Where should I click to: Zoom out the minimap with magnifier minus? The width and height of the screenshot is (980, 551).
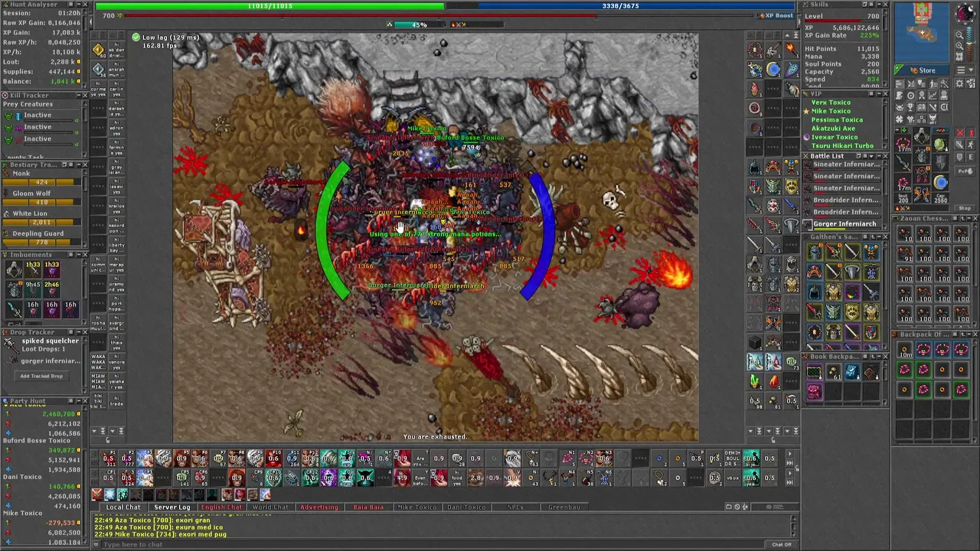[959, 35]
